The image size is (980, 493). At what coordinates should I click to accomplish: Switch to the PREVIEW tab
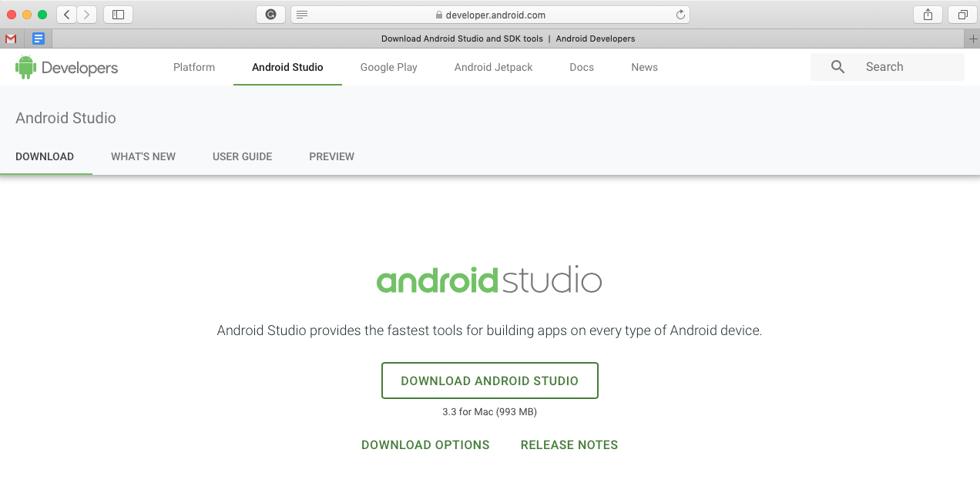(332, 156)
